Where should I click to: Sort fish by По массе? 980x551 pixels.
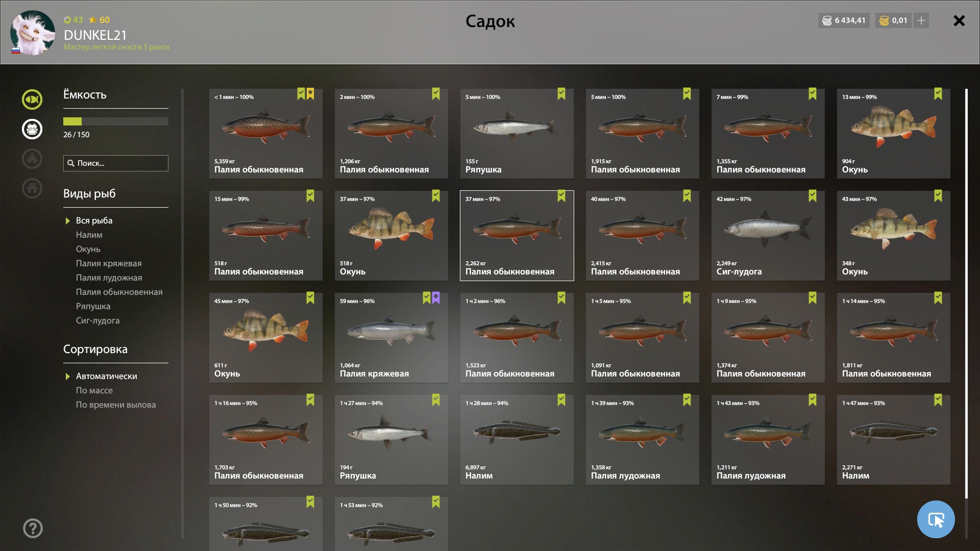[94, 390]
